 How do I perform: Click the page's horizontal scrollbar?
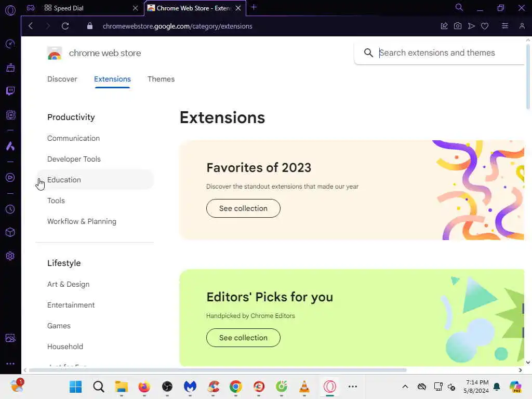pos(218,370)
